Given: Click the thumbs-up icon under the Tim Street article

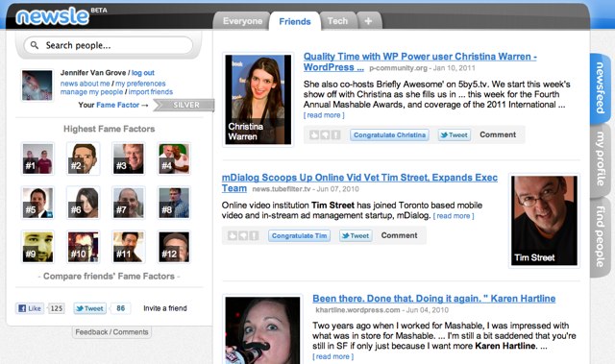Looking at the screenshot, I should click(233, 236).
